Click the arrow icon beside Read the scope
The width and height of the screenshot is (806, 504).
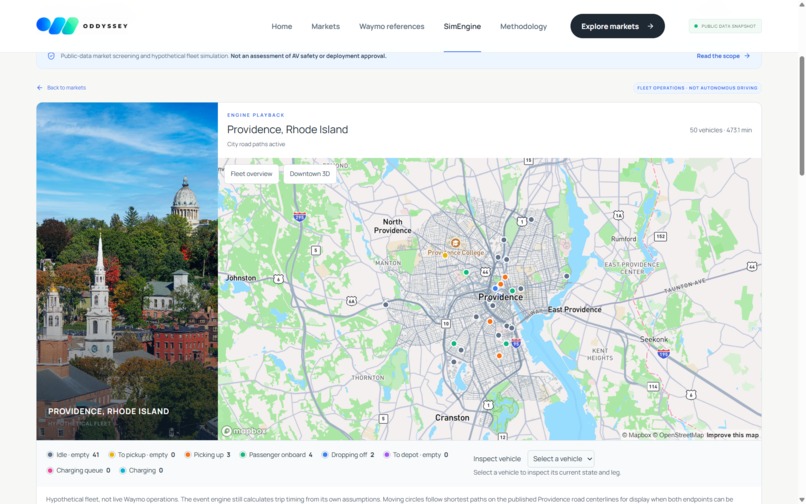747,56
